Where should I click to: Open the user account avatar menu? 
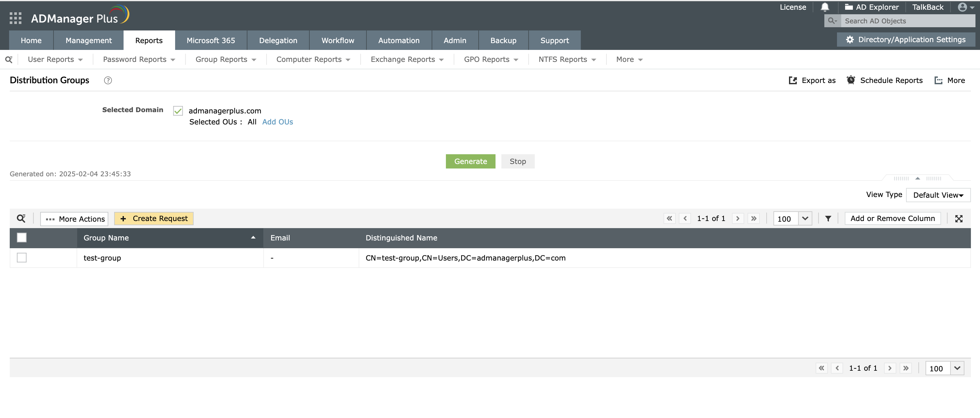[965, 7]
